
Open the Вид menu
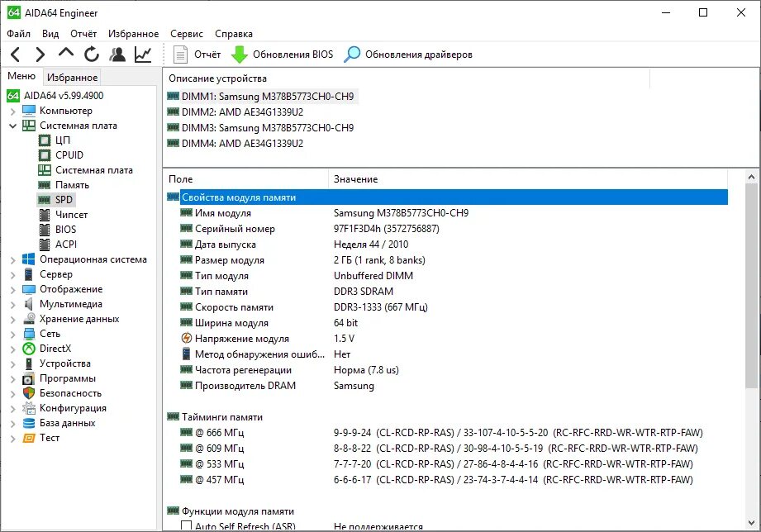click(x=50, y=34)
